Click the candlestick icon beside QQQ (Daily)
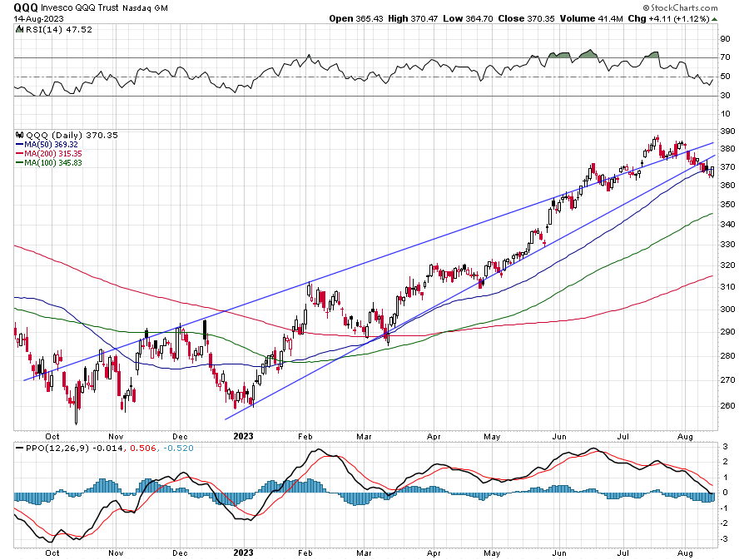Image resolution: width=749 pixels, height=560 pixels. [20, 135]
